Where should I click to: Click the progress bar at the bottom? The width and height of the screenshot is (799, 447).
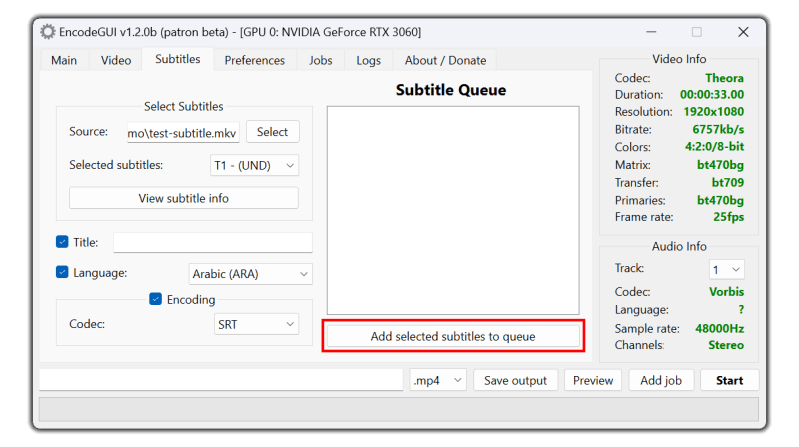click(x=399, y=410)
